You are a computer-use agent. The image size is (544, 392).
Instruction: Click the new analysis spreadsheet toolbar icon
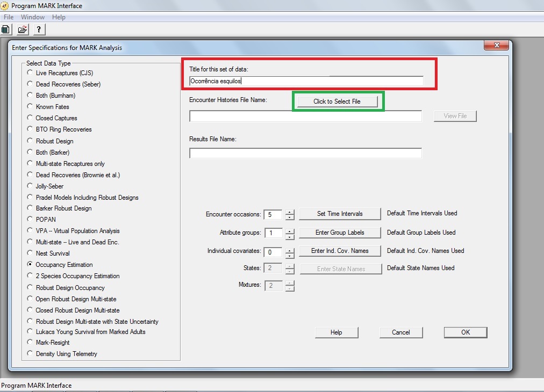pos(5,30)
